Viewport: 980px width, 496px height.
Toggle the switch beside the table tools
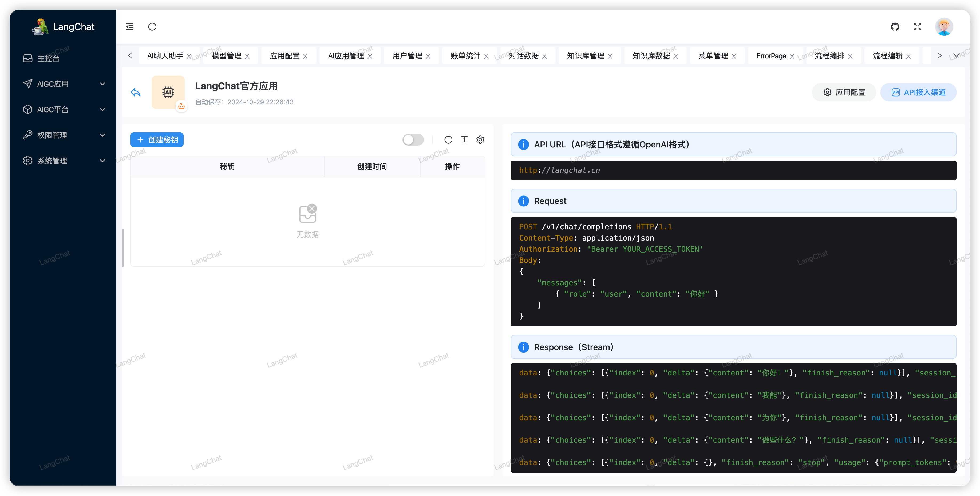pyautogui.click(x=413, y=140)
